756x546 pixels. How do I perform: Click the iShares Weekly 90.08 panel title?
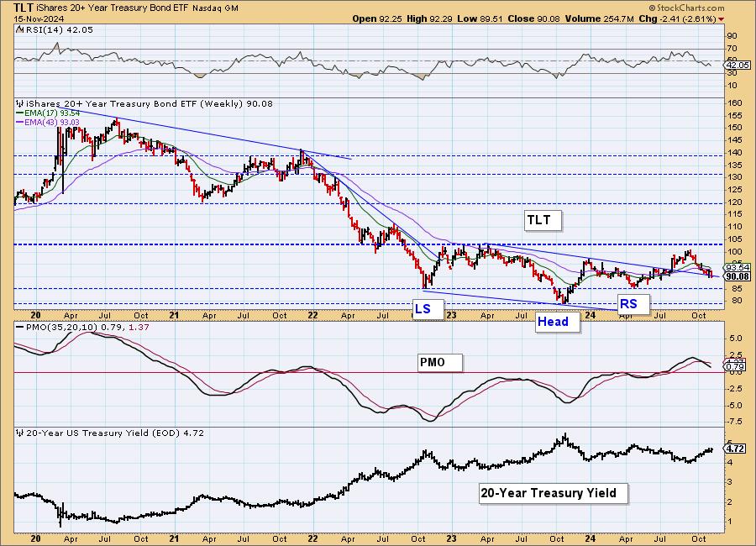[149, 103]
